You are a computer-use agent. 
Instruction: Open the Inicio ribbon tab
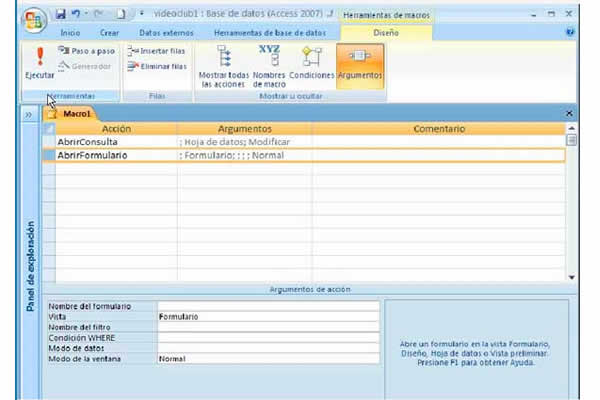70,32
